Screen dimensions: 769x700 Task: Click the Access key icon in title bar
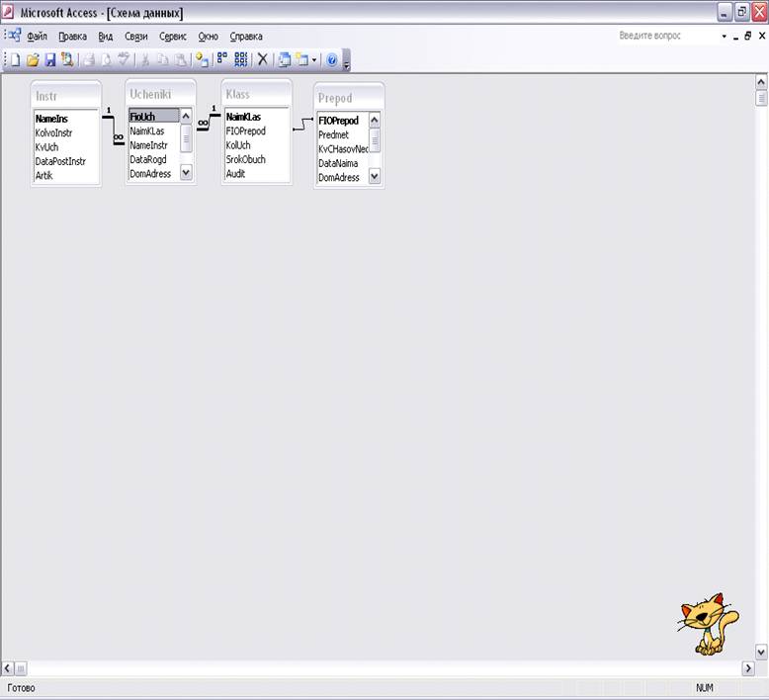pos(7,12)
